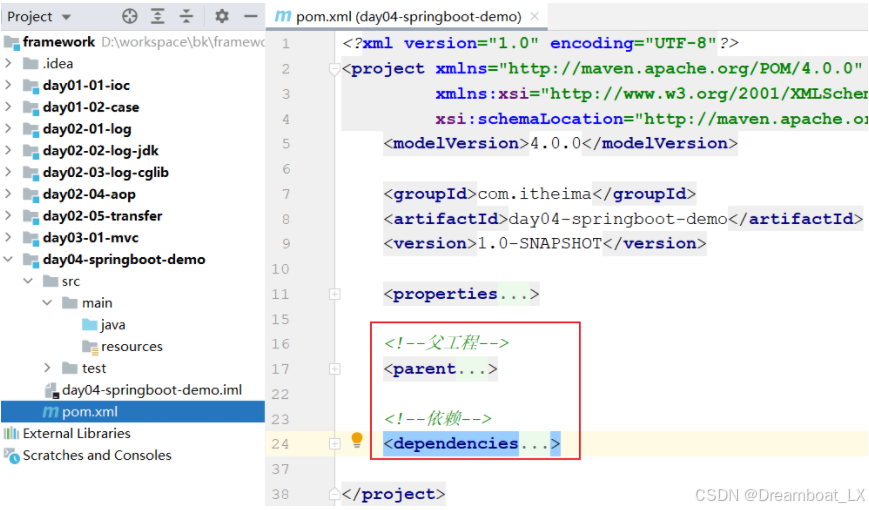Viewport: 869px width, 510px height.
Task: Hide the Project tool window with minus icon
Action: (x=251, y=17)
